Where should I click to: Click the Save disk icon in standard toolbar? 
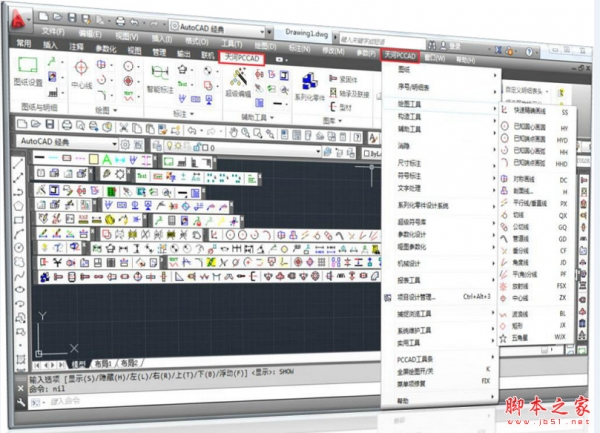[50, 124]
